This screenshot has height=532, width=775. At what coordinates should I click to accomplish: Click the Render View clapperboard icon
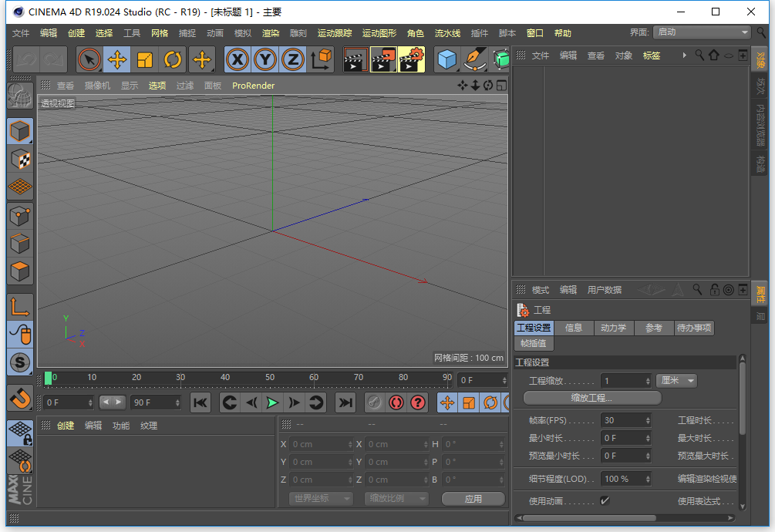tap(355, 60)
